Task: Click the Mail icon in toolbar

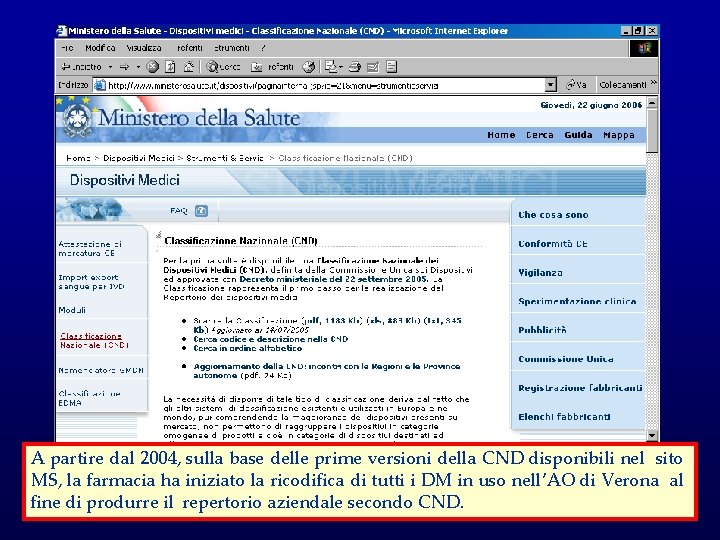Action: (x=331, y=67)
